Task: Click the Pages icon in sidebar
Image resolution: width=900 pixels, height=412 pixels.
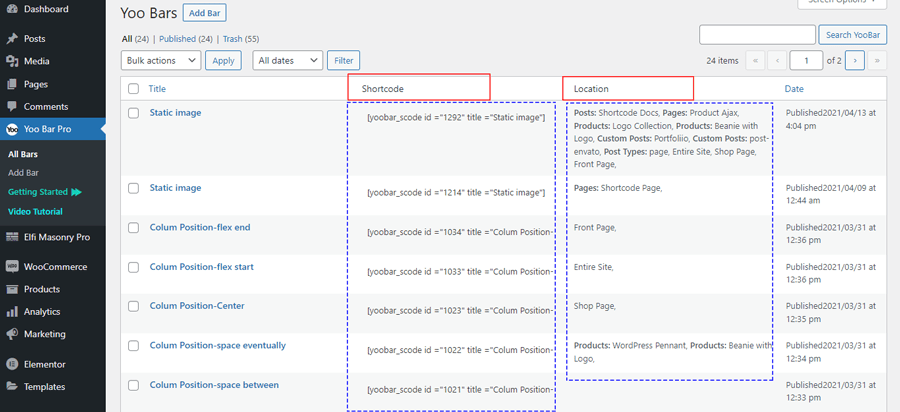Action: click(12, 84)
